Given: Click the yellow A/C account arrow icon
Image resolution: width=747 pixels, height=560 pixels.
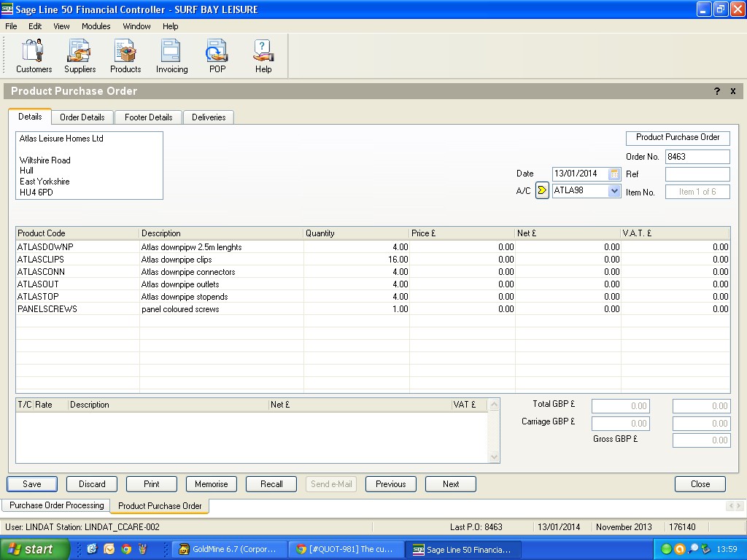Looking at the screenshot, I should tap(542, 191).
